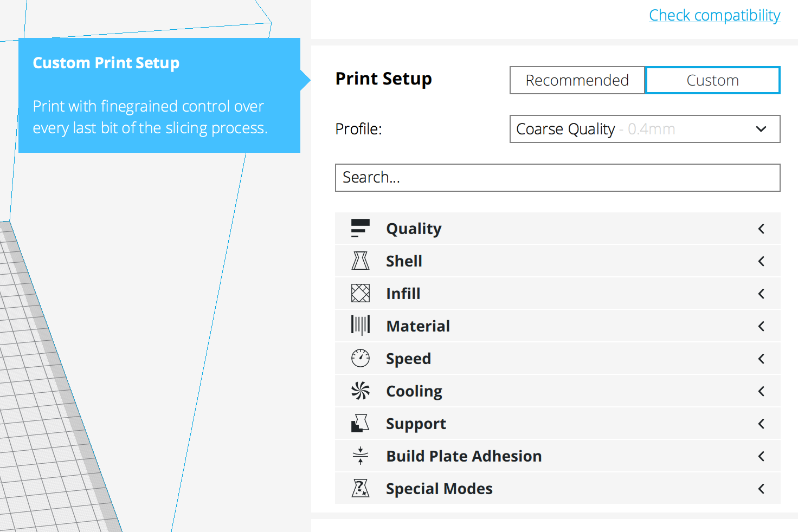Switch to Recommended print setup mode
798x532 pixels.
pos(577,80)
